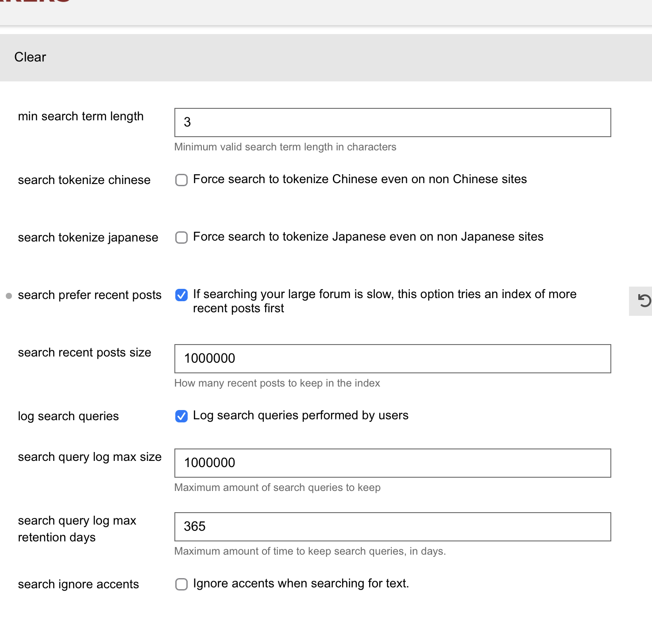652x644 pixels.
Task: Click 'Maximum amount of search queries to keep' text
Action: tap(278, 487)
